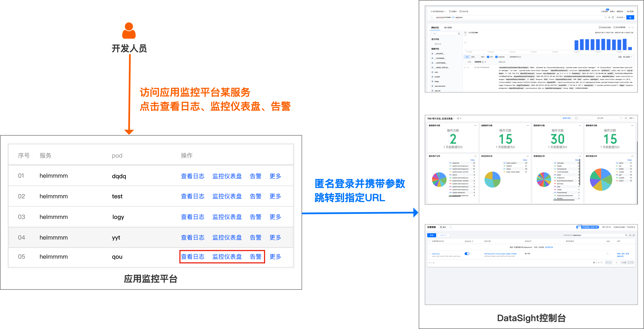Expand log row 1 with the arrow

465,68
